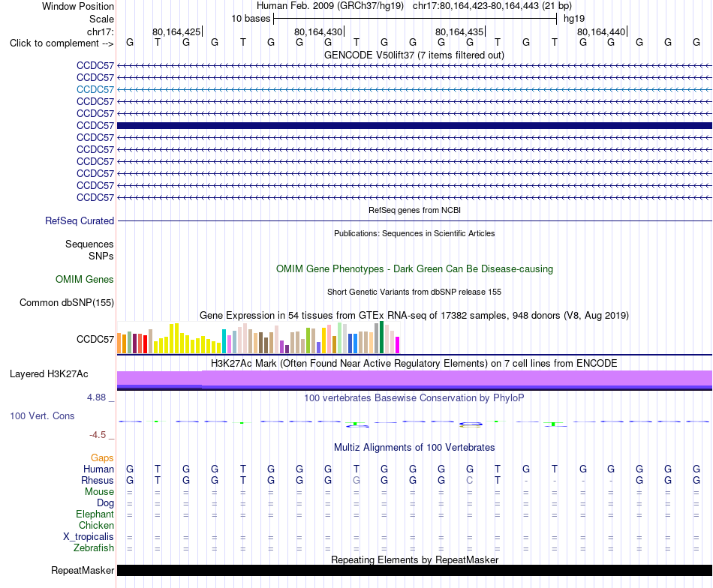Select the Scale track label
This screenshot has width=713, height=588.
tap(101, 19)
